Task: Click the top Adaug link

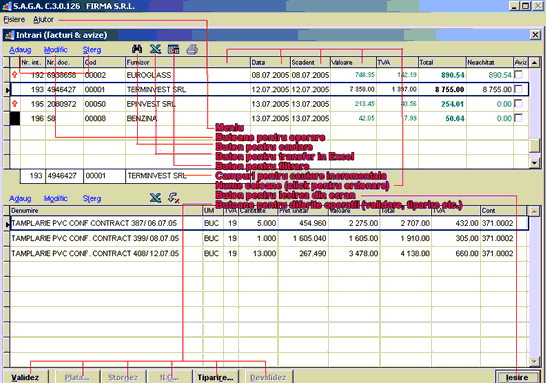Action: (20, 50)
